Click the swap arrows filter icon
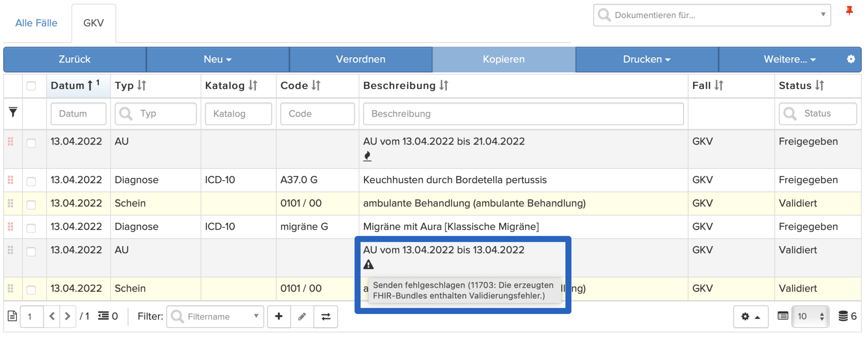The height and width of the screenshot is (341, 868). (x=326, y=316)
